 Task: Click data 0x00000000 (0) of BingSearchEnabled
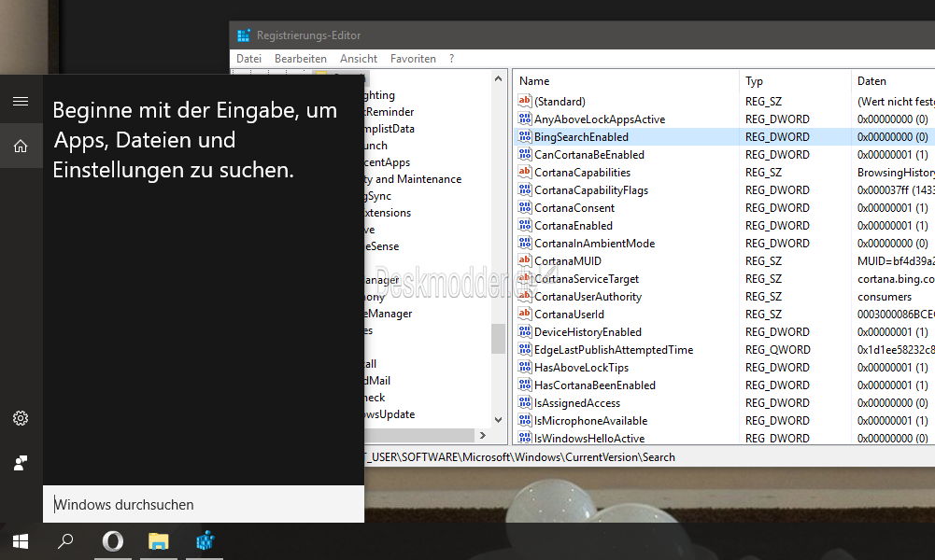pos(893,136)
